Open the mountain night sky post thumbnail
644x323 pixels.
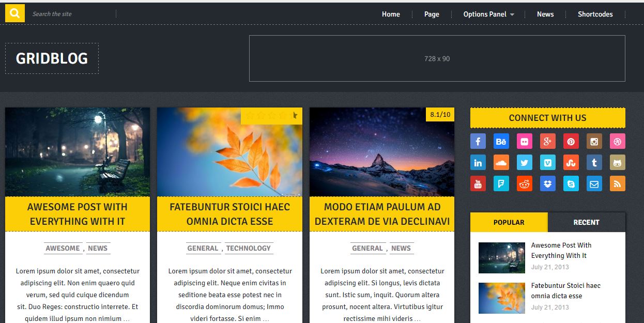[x=381, y=152]
